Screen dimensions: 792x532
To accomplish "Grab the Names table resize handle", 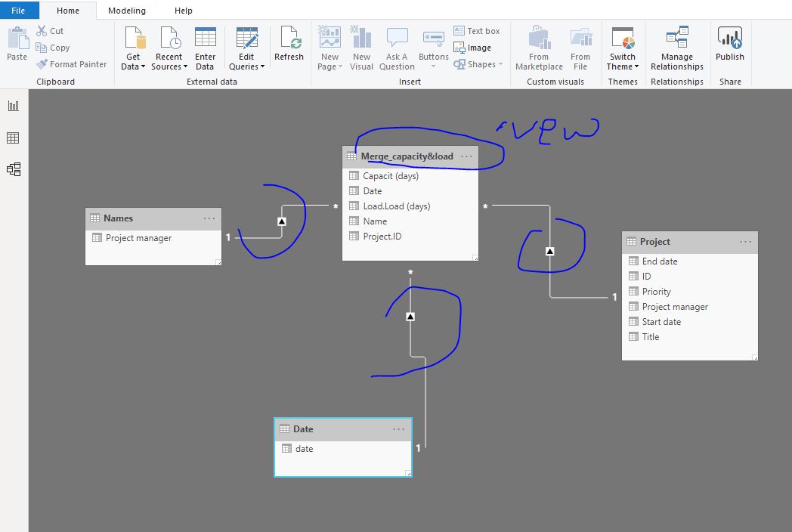I will click(x=218, y=262).
